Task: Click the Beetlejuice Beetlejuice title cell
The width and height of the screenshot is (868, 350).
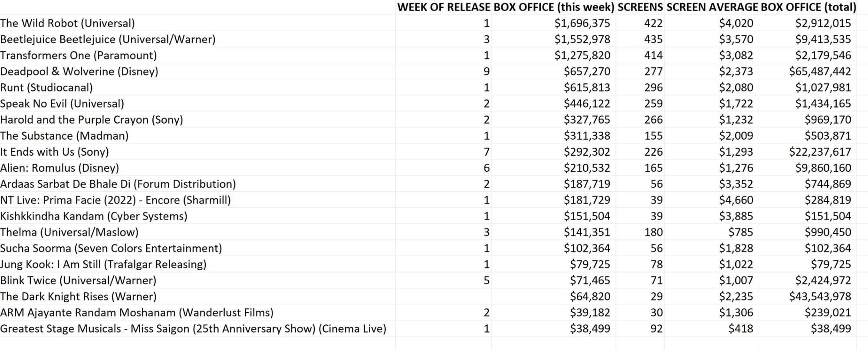Action: point(108,39)
